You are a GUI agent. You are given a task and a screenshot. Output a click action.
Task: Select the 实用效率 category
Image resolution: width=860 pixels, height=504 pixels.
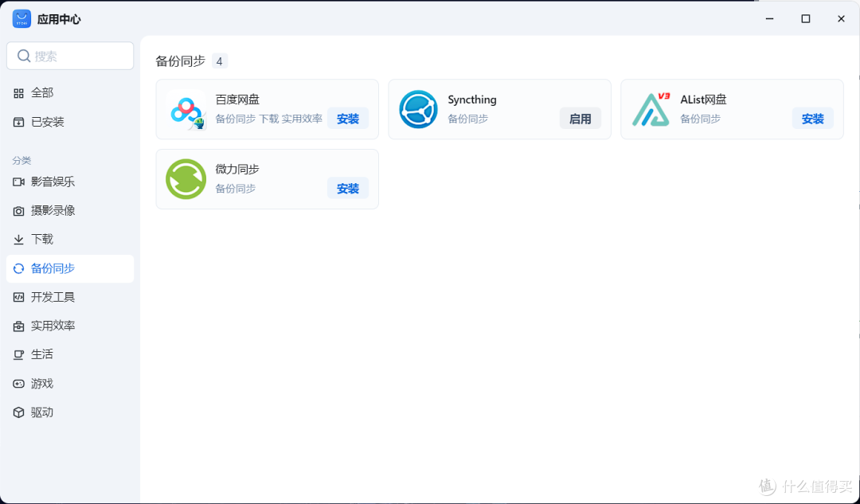[70, 326]
